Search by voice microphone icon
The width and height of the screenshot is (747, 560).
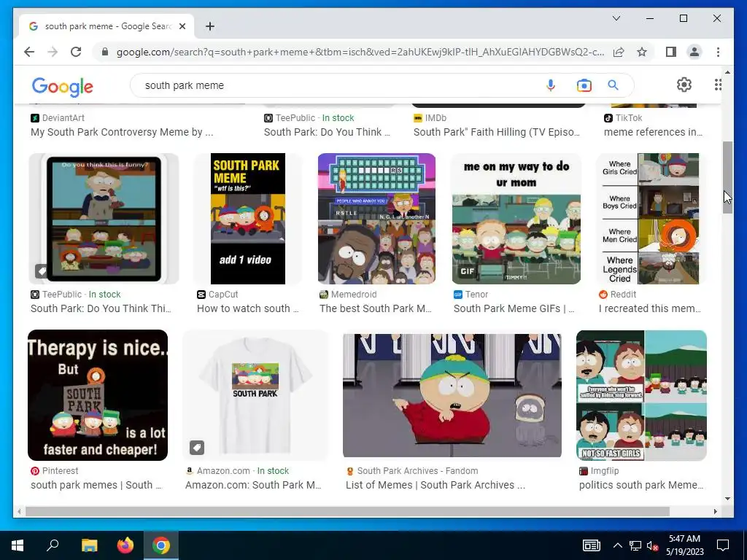pos(550,85)
